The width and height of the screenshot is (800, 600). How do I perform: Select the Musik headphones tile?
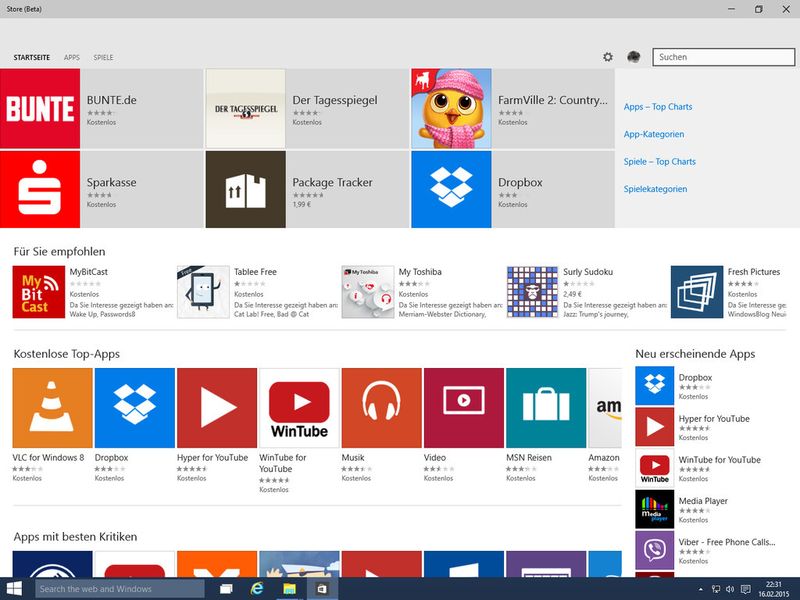pos(382,408)
